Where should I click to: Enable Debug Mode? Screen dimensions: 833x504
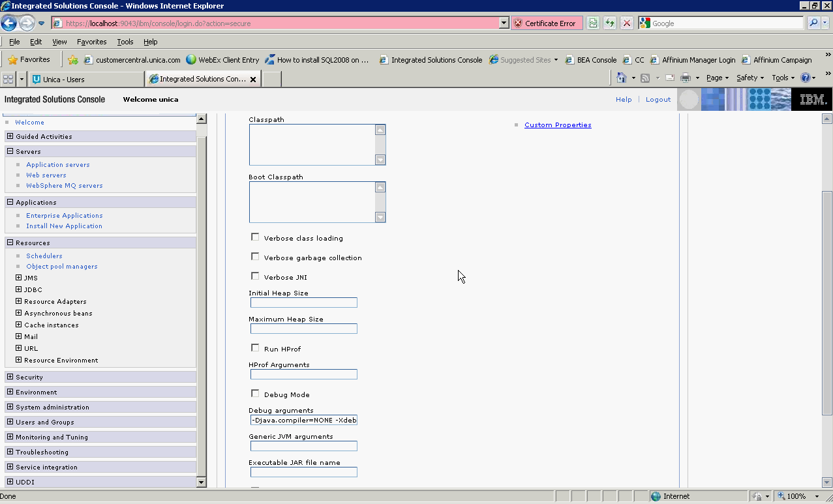pos(255,394)
